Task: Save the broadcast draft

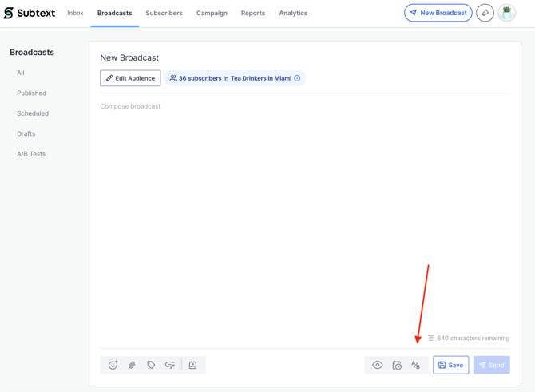Action: (450, 365)
